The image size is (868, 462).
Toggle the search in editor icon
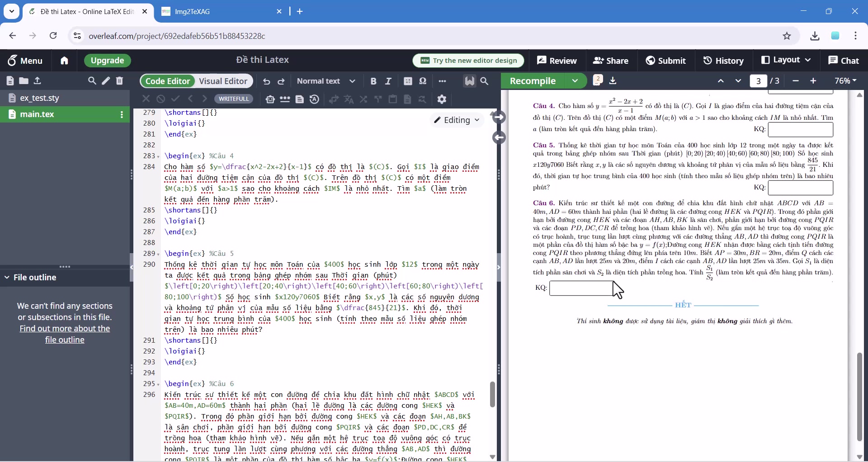point(484,81)
